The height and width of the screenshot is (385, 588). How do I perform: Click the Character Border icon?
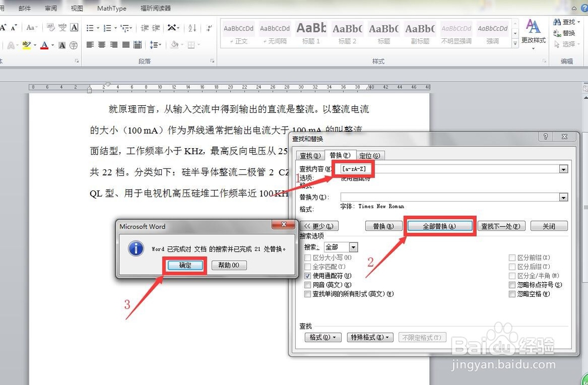pyautogui.click(x=74, y=28)
